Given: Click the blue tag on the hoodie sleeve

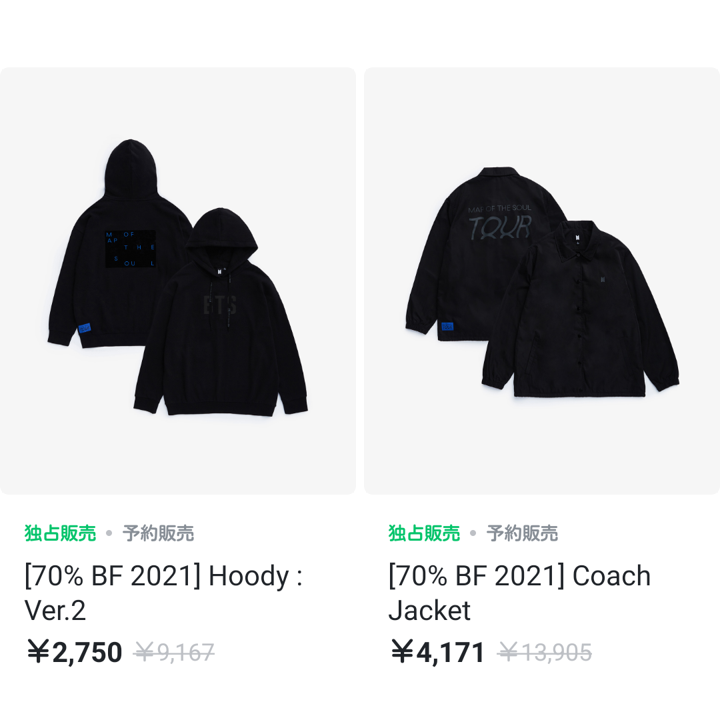Looking at the screenshot, I should click(84, 328).
